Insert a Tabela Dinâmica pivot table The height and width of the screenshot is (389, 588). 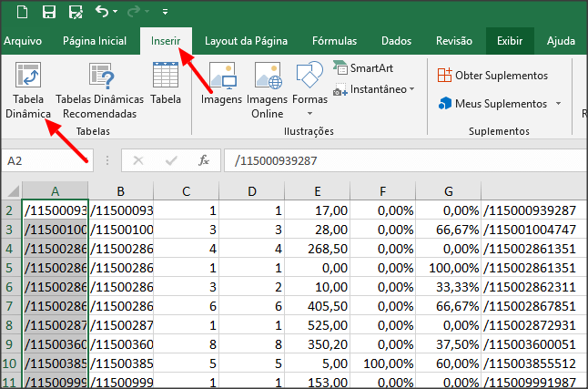(x=28, y=90)
